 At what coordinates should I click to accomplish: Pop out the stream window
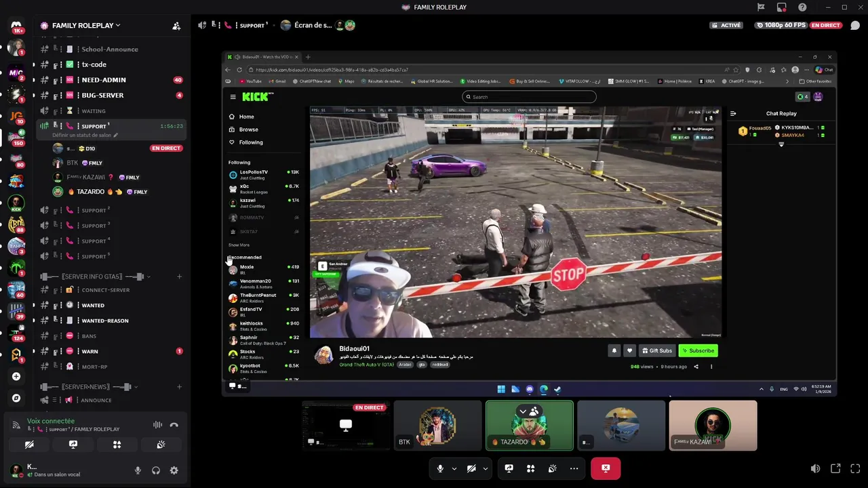click(x=835, y=468)
